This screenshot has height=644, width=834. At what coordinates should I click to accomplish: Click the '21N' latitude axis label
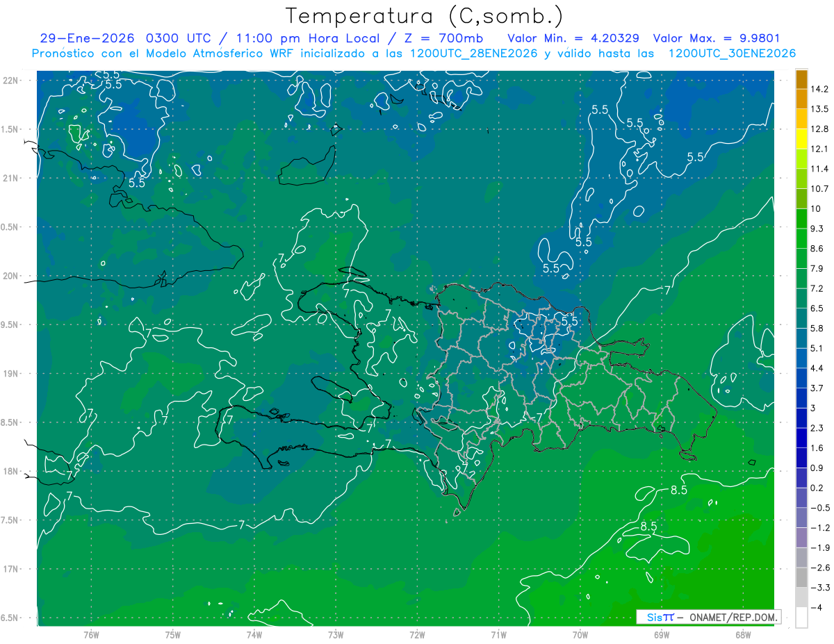point(10,179)
